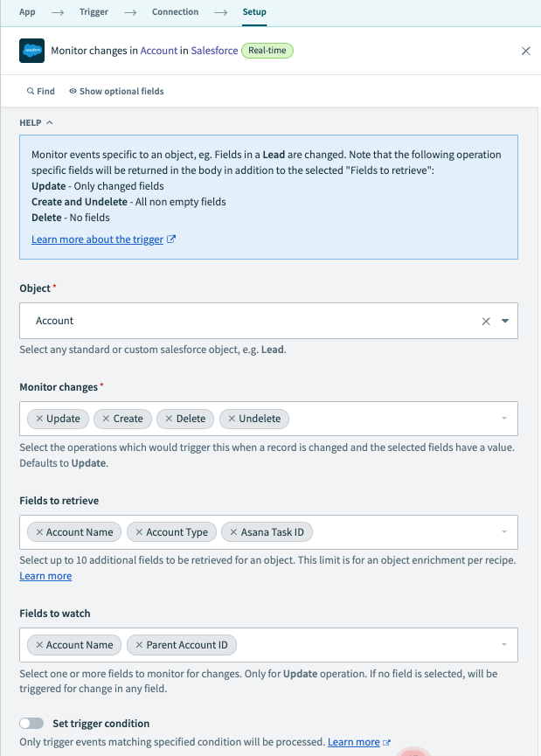Image resolution: width=541 pixels, height=756 pixels.
Task: Expand the Monitor changes dropdown
Action: [x=504, y=419]
